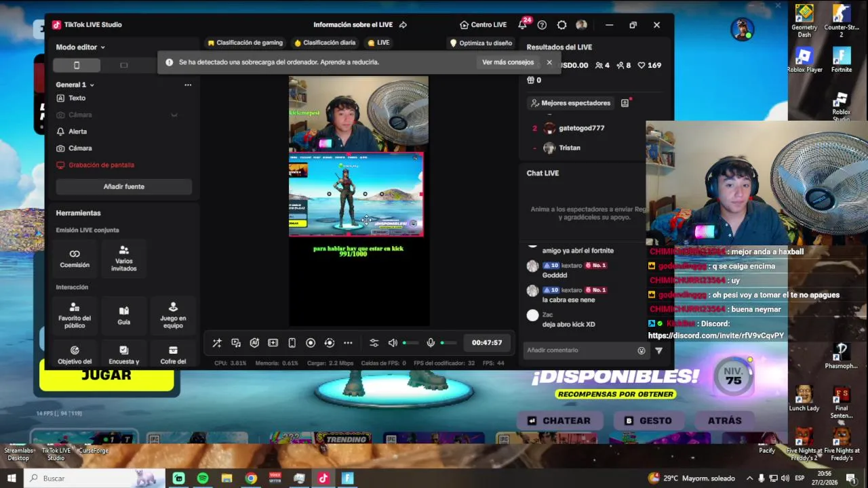Click the chat filter funnel icon
Image resolution: width=868 pixels, height=488 pixels.
point(658,350)
